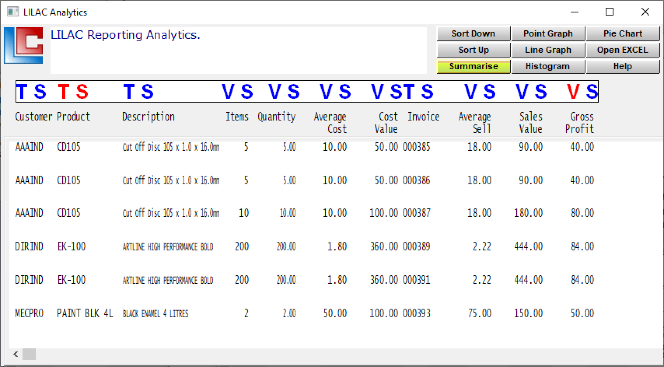Click the Product column header

73,117
